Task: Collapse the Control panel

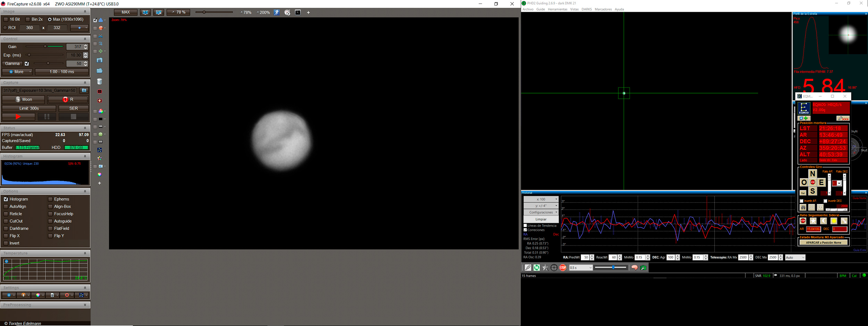Action: pos(85,39)
